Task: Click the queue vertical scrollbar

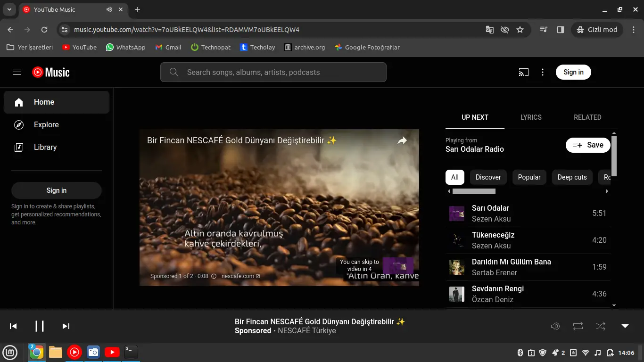Action: pos(614,156)
